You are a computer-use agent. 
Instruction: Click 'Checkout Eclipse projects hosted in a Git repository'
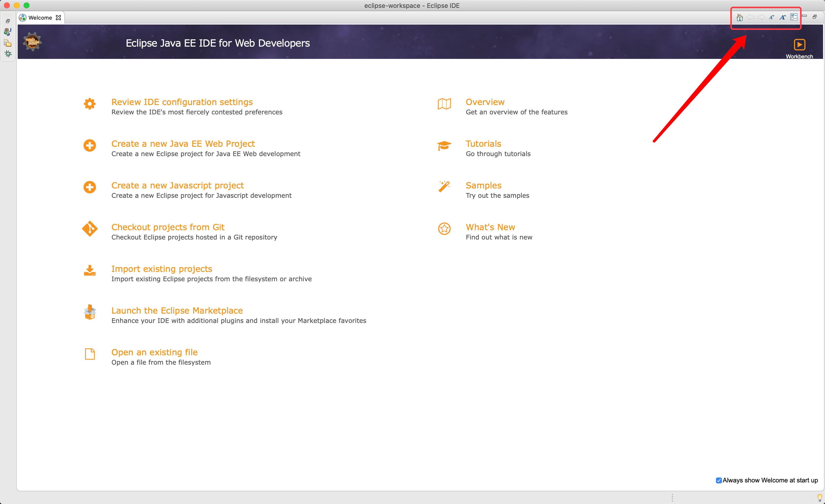(194, 237)
